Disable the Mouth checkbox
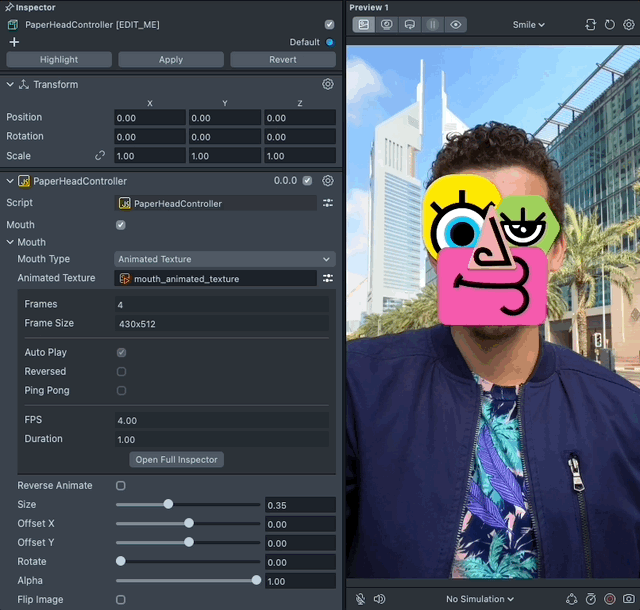Screen dimensions: 640x610 pyautogui.click(x=121, y=225)
